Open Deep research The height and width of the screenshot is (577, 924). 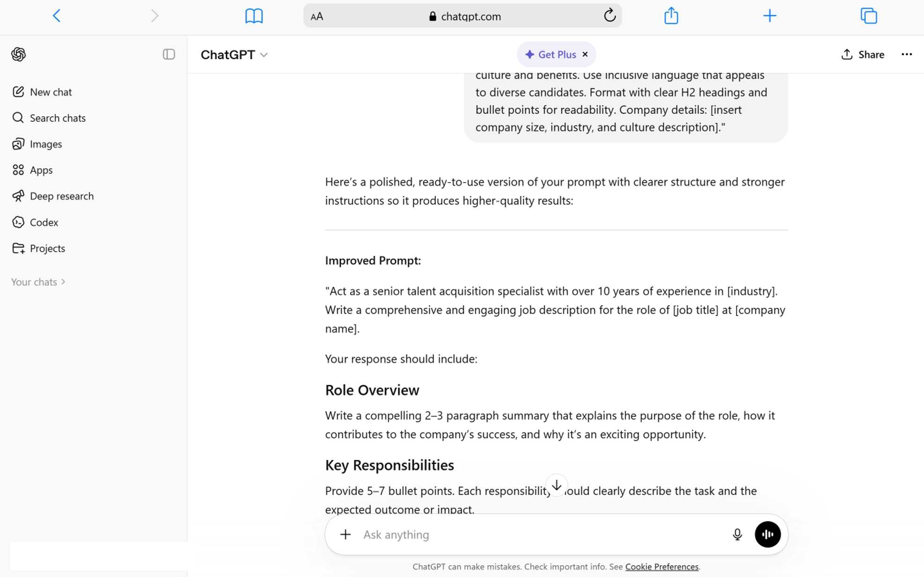(x=53, y=196)
